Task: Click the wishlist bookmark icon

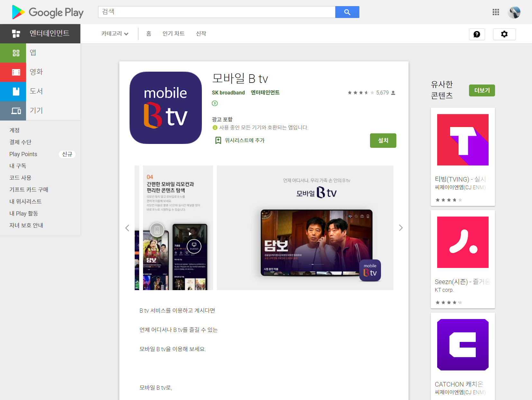Action: 218,140
